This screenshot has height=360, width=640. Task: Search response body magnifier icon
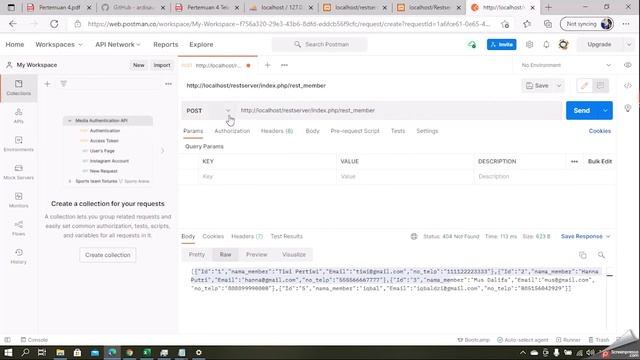(x=601, y=255)
